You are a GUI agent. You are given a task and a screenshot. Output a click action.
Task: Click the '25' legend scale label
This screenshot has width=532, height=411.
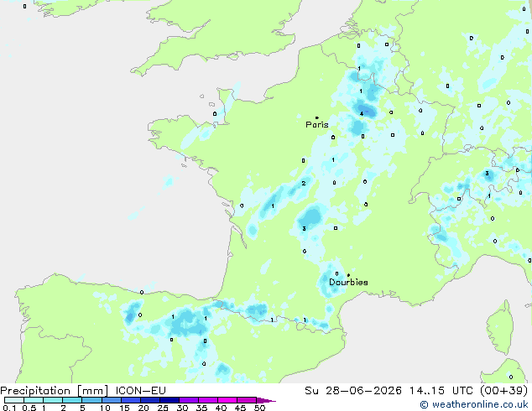coord(163,408)
